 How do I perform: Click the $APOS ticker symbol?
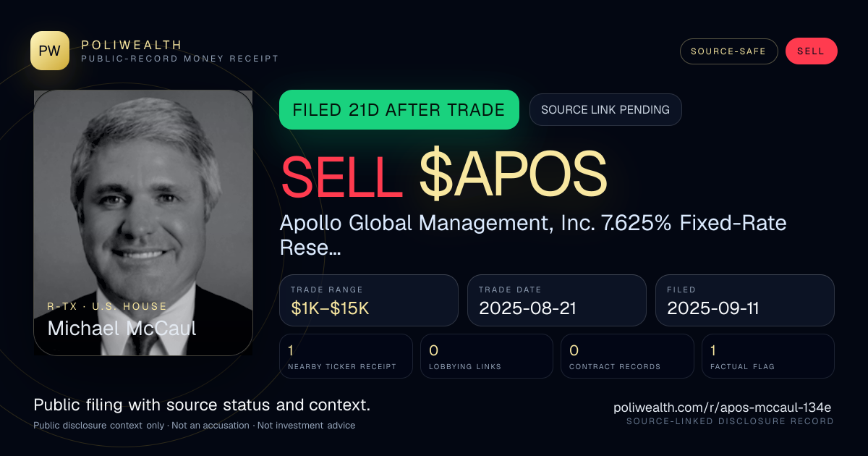[x=513, y=175]
